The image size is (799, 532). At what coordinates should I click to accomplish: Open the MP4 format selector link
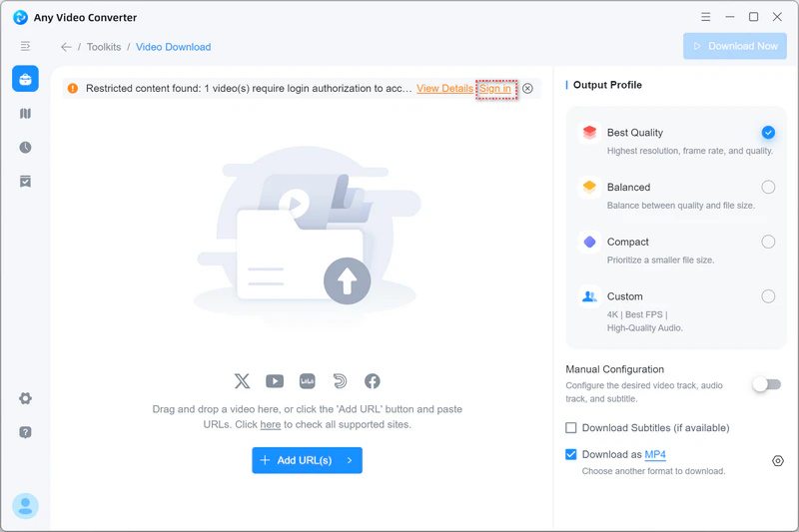655,454
